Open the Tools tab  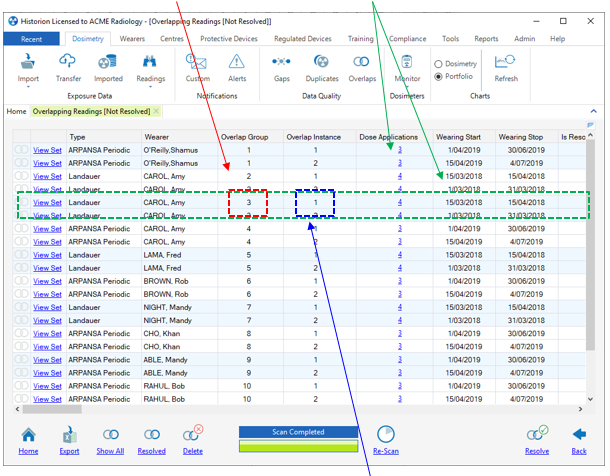pos(450,39)
